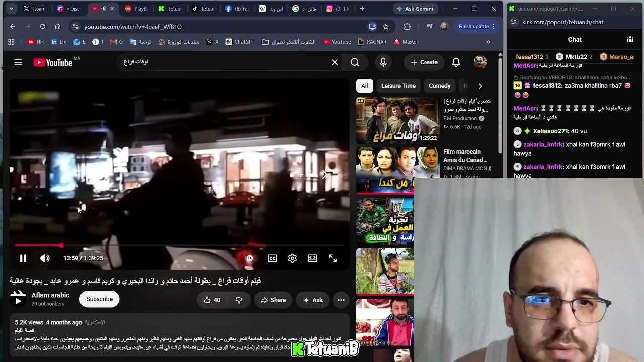Screen dimensions: 644x362
Task: Open Chrome media controls icon
Action: pyautogui.click(x=429, y=27)
